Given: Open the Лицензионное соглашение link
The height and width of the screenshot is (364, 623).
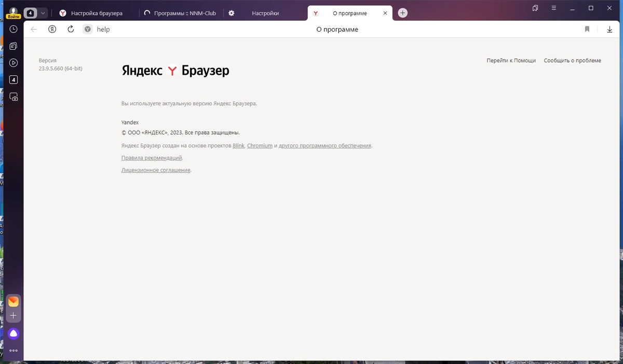Looking at the screenshot, I should click(156, 170).
